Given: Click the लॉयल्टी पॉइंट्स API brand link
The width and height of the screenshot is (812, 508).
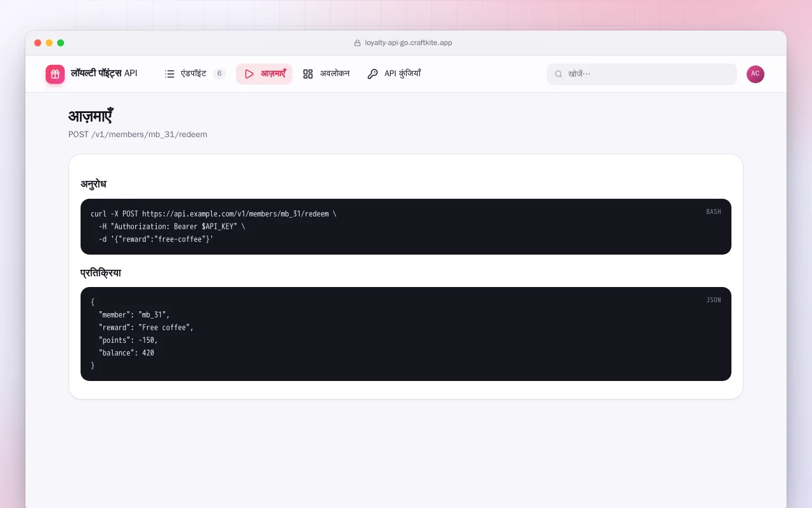Looking at the screenshot, I should point(91,74).
